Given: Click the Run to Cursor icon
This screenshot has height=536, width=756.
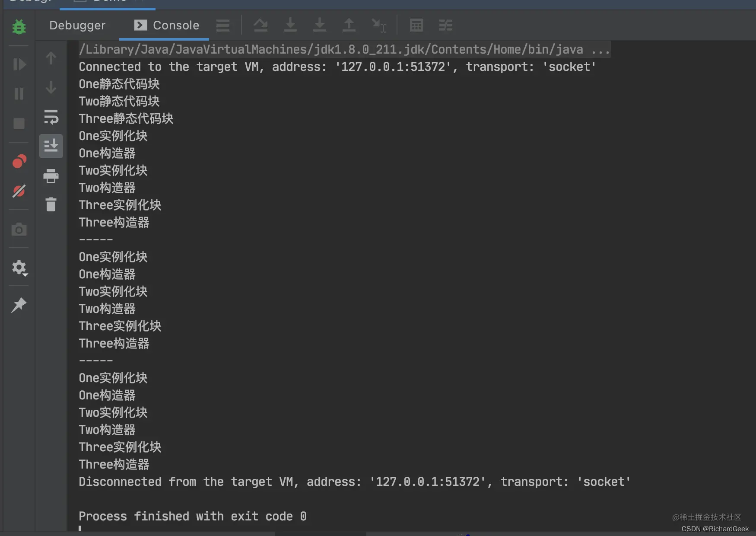Looking at the screenshot, I should point(379,26).
